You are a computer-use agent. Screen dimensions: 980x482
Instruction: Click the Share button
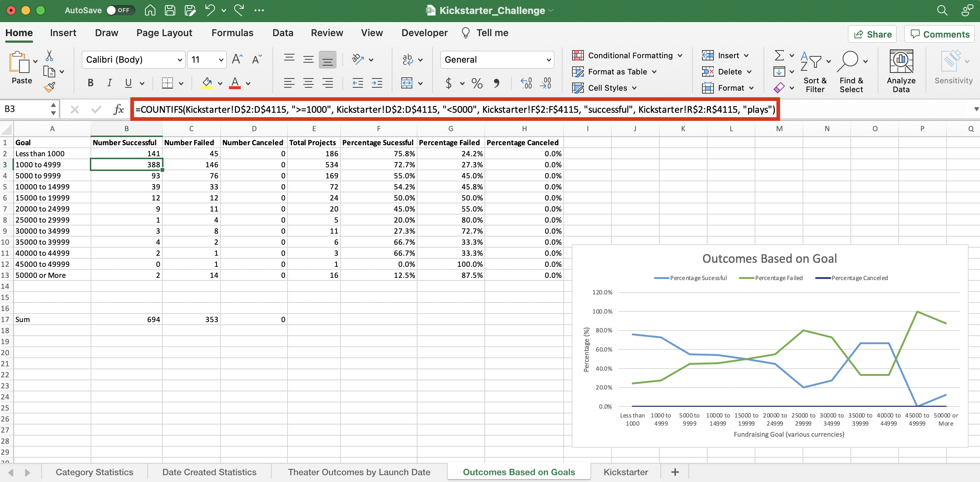(873, 34)
